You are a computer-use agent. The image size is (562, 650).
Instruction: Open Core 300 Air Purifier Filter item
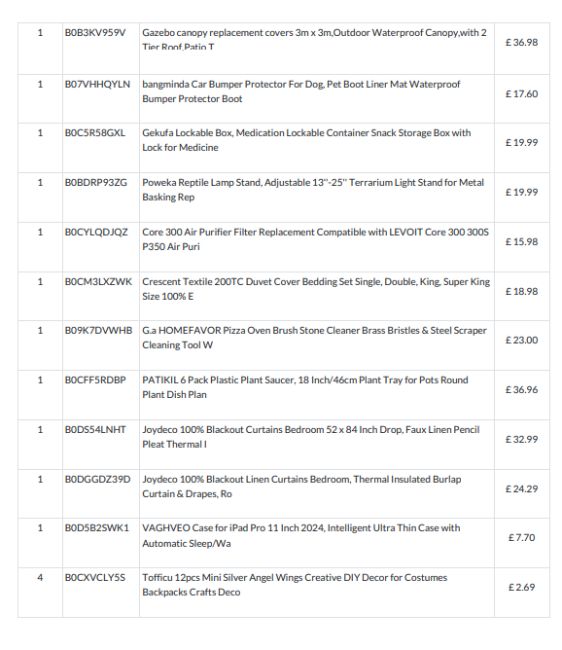tap(315, 239)
